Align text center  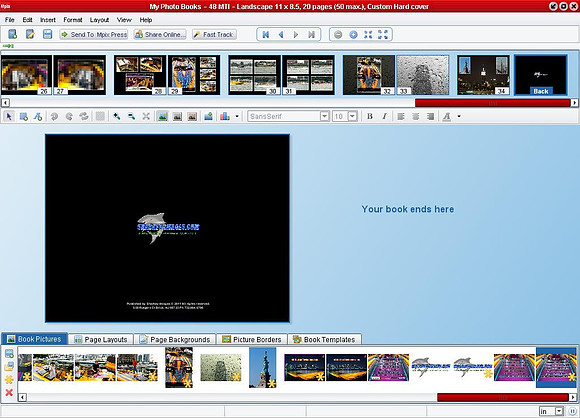(x=415, y=117)
